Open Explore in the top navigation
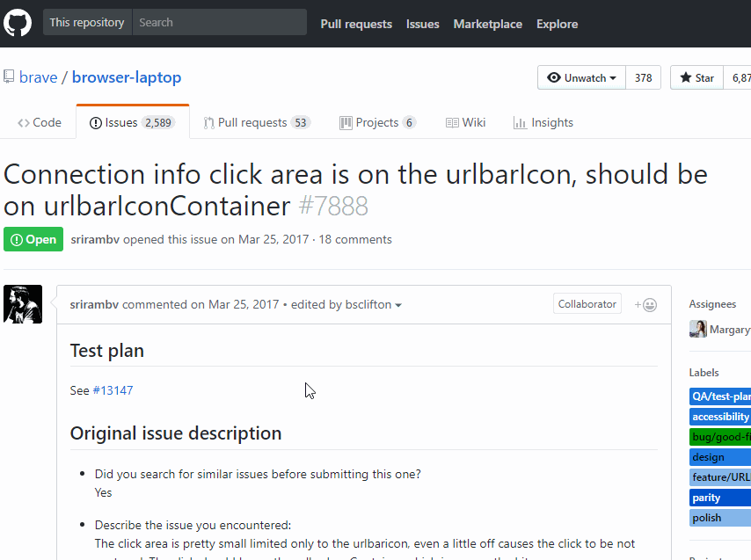751x560 pixels. (x=557, y=24)
